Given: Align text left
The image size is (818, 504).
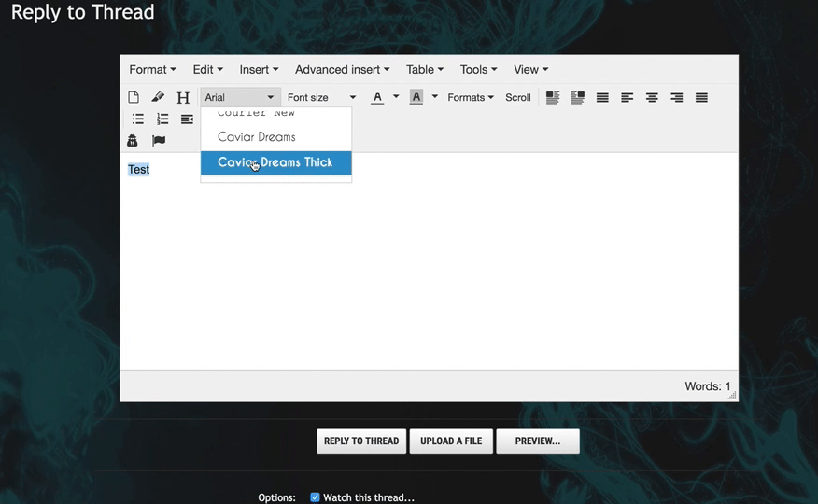Looking at the screenshot, I should (x=628, y=97).
